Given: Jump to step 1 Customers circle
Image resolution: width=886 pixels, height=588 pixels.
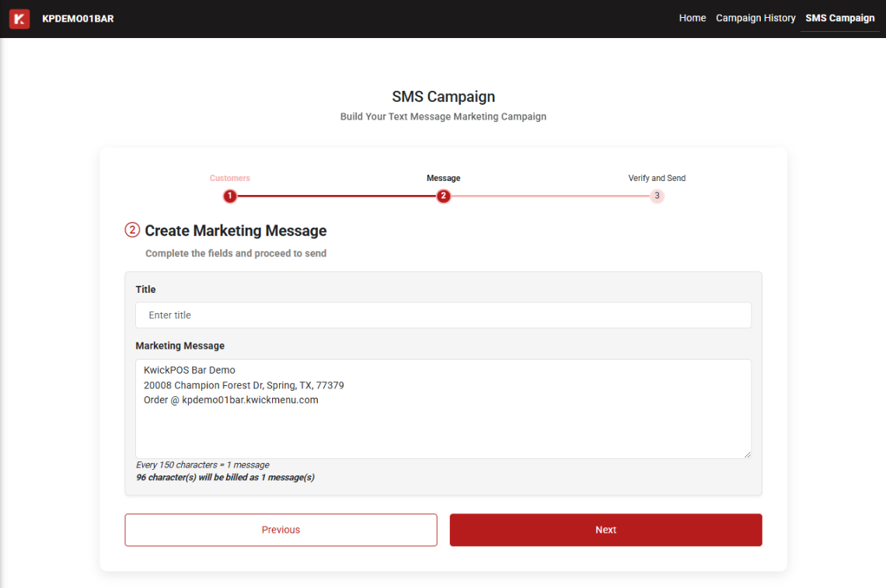Looking at the screenshot, I should [x=230, y=196].
